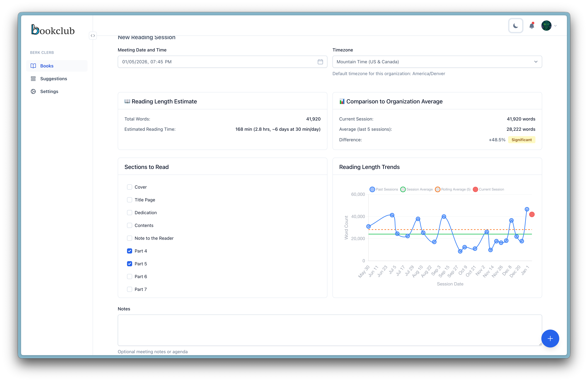Toggle Rolling Average (5) legend item
The image size is (588, 382).
(453, 189)
